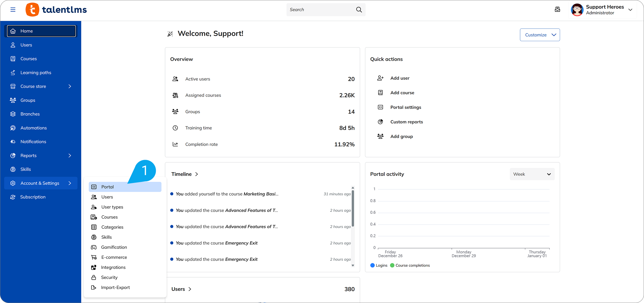Screen dimensions: 644x303
Task: Click Portal settings quick action
Action: [x=405, y=107]
